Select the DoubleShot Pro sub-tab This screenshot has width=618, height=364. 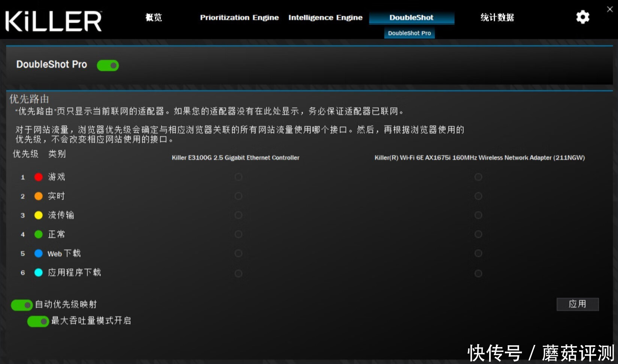[x=409, y=33]
